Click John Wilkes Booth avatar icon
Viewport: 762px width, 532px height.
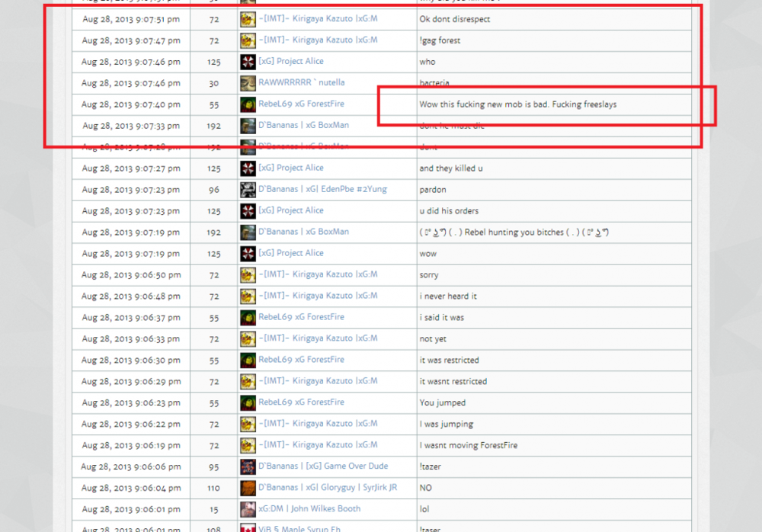point(248,510)
